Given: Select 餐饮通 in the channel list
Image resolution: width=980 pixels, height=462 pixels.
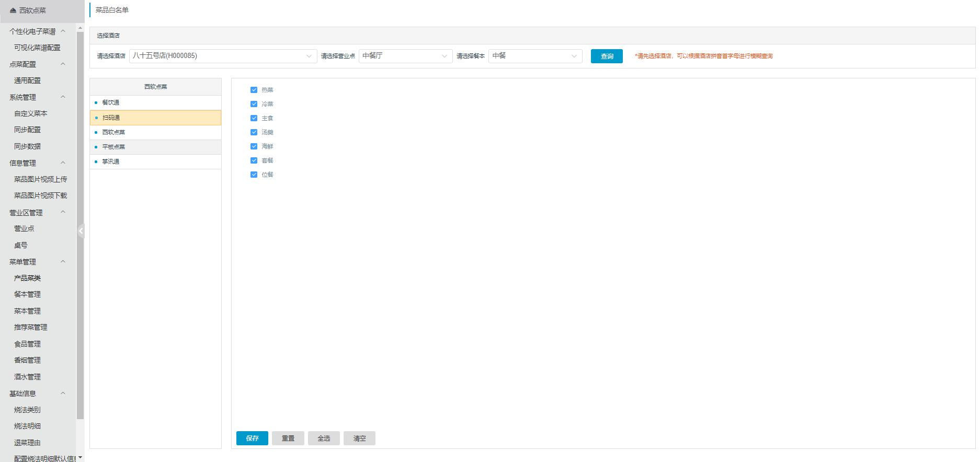Looking at the screenshot, I should click(111, 102).
